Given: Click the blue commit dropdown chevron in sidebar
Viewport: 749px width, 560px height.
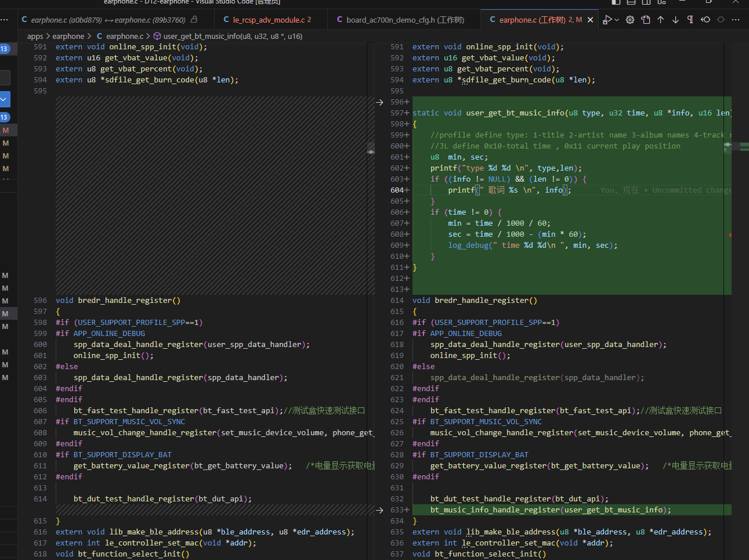Looking at the screenshot, I should click(5, 99).
